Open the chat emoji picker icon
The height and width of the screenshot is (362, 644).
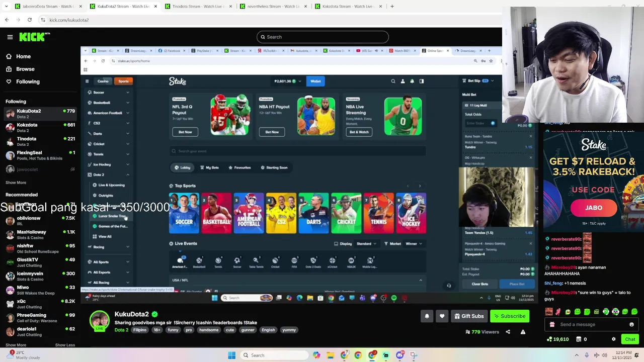coord(631,324)
